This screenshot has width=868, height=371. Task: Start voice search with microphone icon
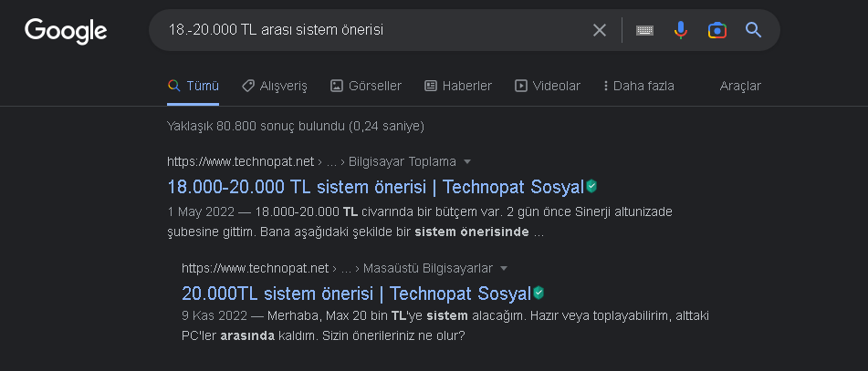coord(680,30)
